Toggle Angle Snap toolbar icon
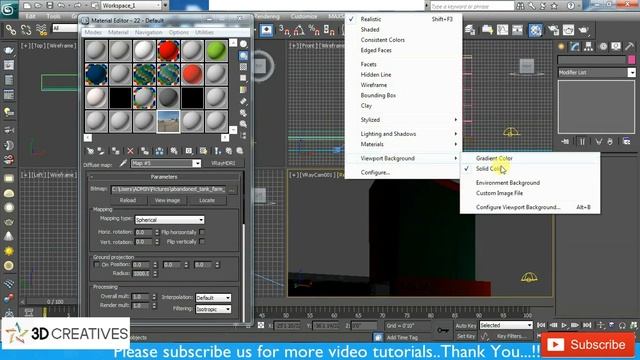Image resolution: width=640 pixels, height=360 pixels. tap(299, 30)
